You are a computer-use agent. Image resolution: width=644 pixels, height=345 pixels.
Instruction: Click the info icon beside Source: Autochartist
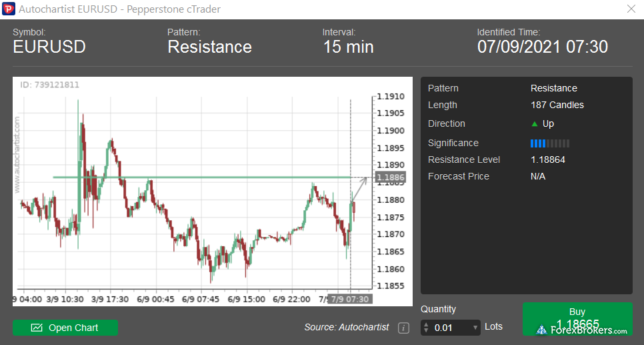(403, 328)
